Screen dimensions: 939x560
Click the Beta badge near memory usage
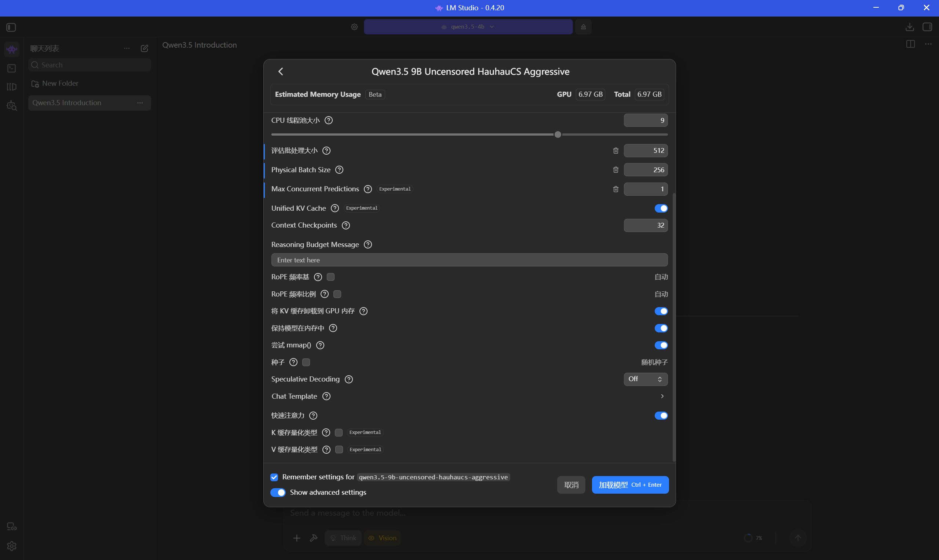375,94
